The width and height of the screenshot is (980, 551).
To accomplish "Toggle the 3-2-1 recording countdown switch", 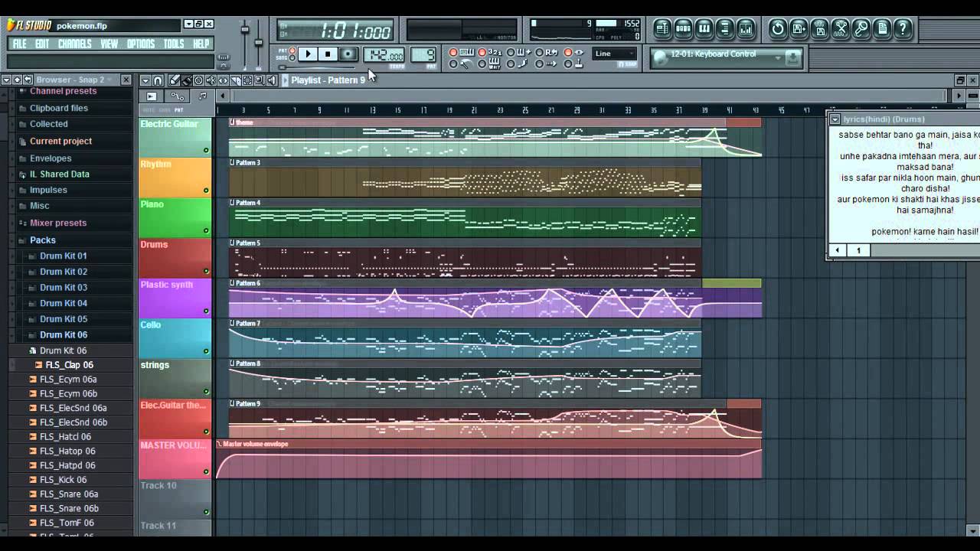I will point(488,52).
